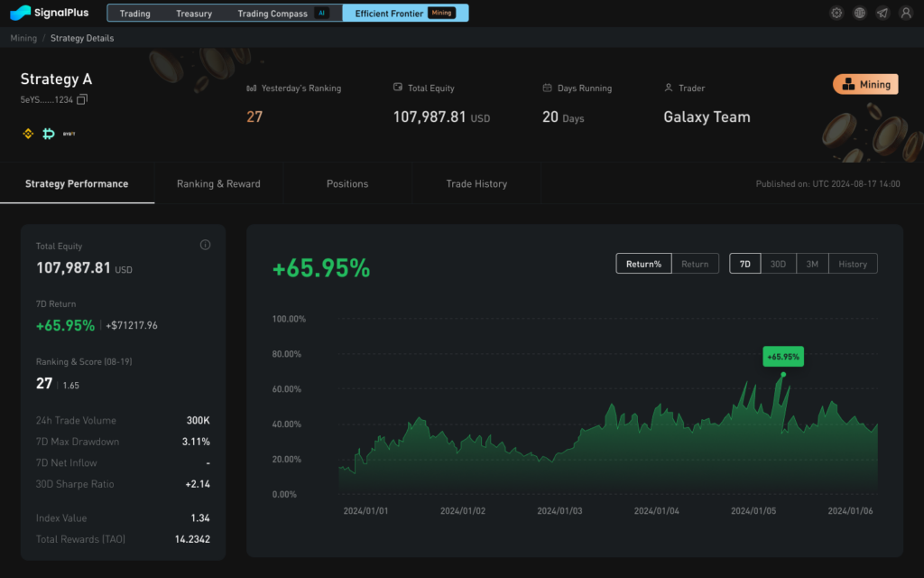The image size is (924, 578).
Task: Copy the strategy ID 5eYS......1234
Action: 83,99
